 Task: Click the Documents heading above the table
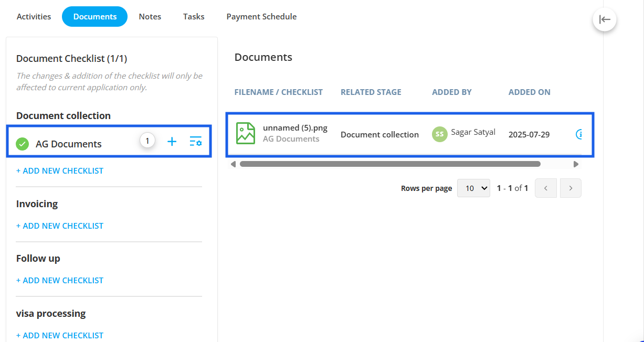click(263, 57)
